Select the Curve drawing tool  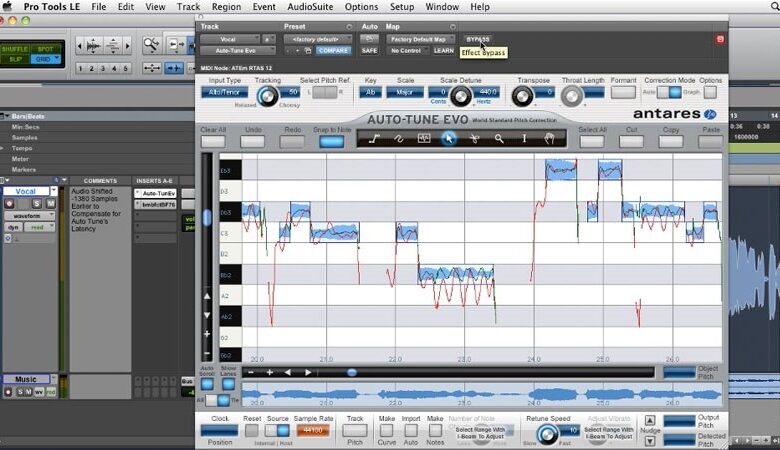point(399,139)
